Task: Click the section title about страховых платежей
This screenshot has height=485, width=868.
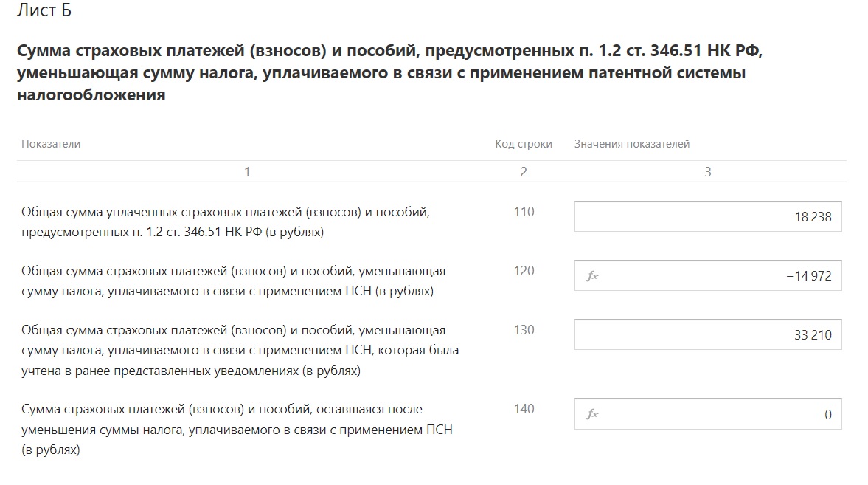Action: click(389, 72)
